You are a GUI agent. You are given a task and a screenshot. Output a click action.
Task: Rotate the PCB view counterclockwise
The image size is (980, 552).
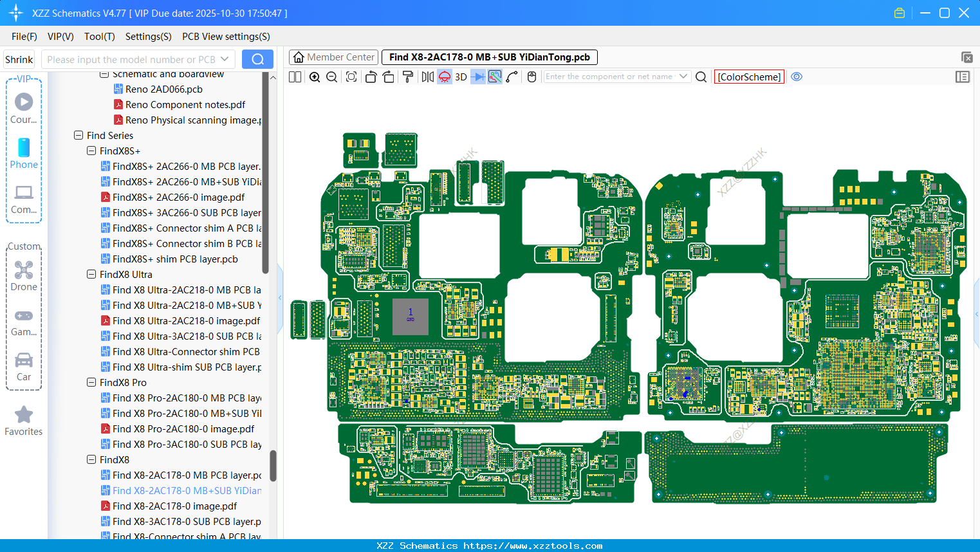click(371, 77)
